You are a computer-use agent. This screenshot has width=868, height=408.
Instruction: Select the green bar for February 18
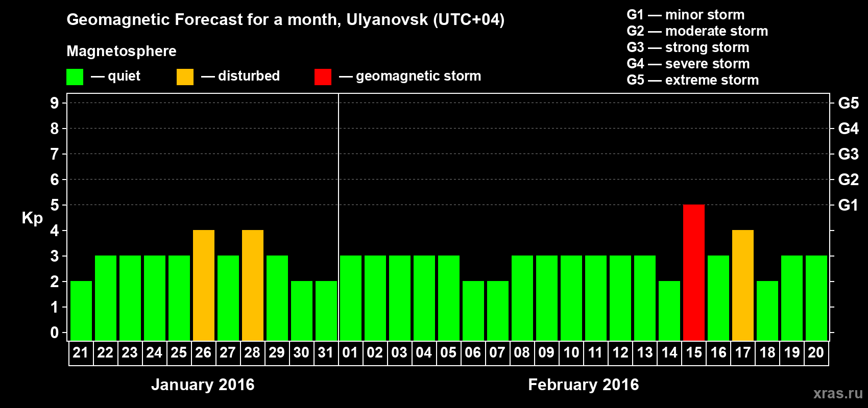click(767, 311)
